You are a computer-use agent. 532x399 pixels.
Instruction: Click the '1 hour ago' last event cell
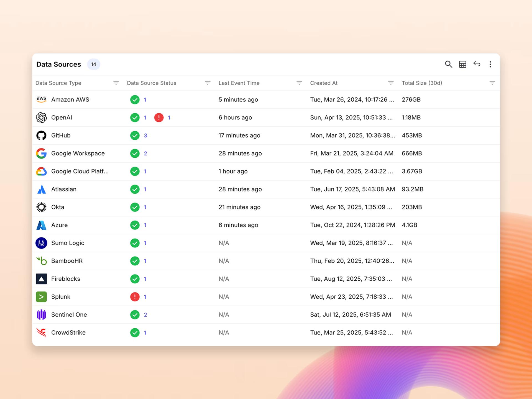coord(233,171)
